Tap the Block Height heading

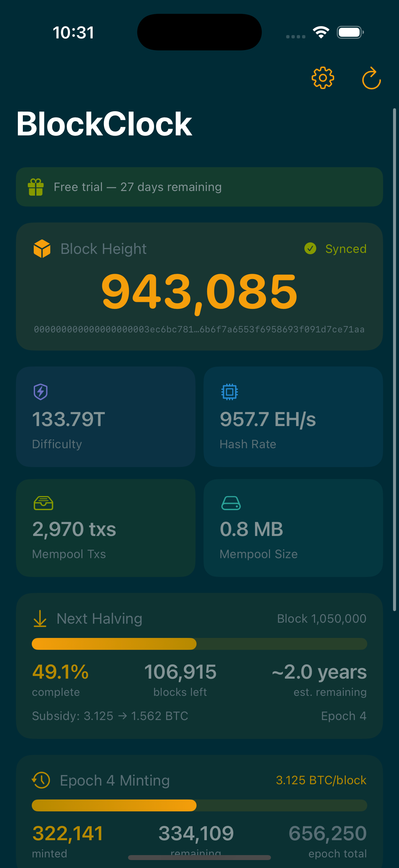coord(103,249)
